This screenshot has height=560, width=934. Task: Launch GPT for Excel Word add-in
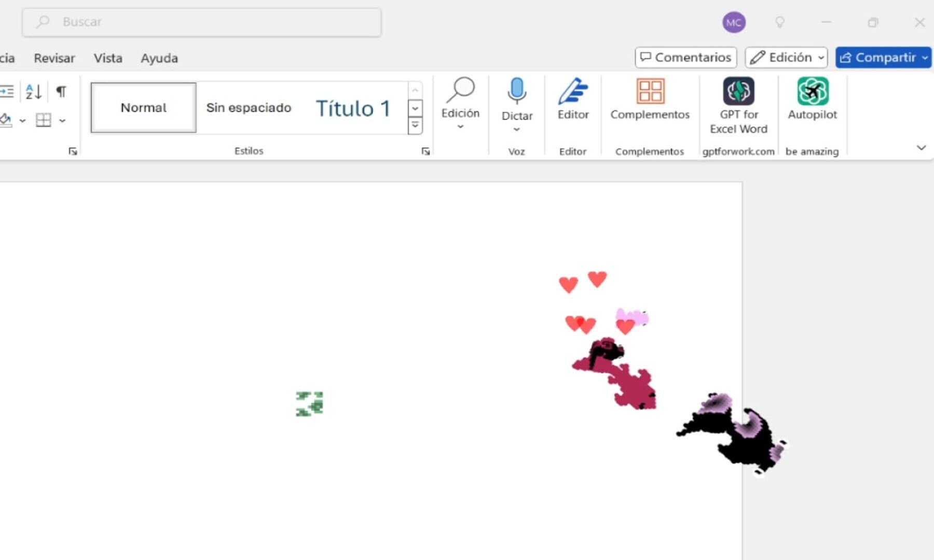point(738,104)
